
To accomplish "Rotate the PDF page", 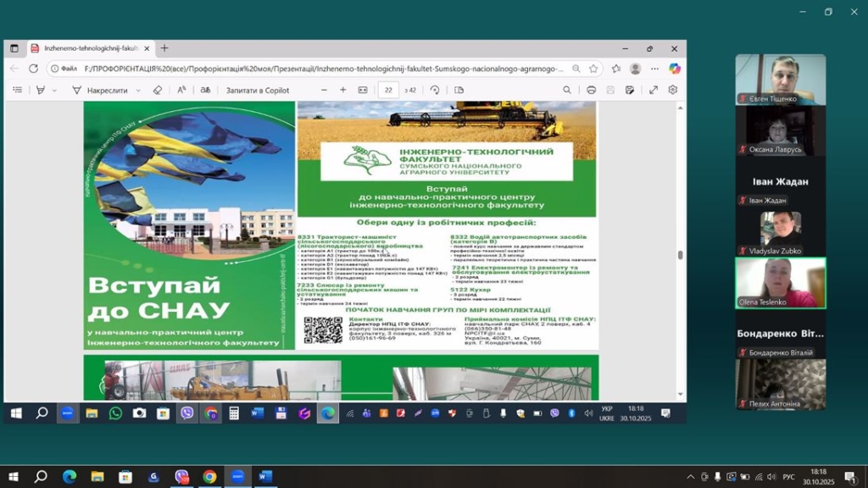I will (x=435, y=90).
